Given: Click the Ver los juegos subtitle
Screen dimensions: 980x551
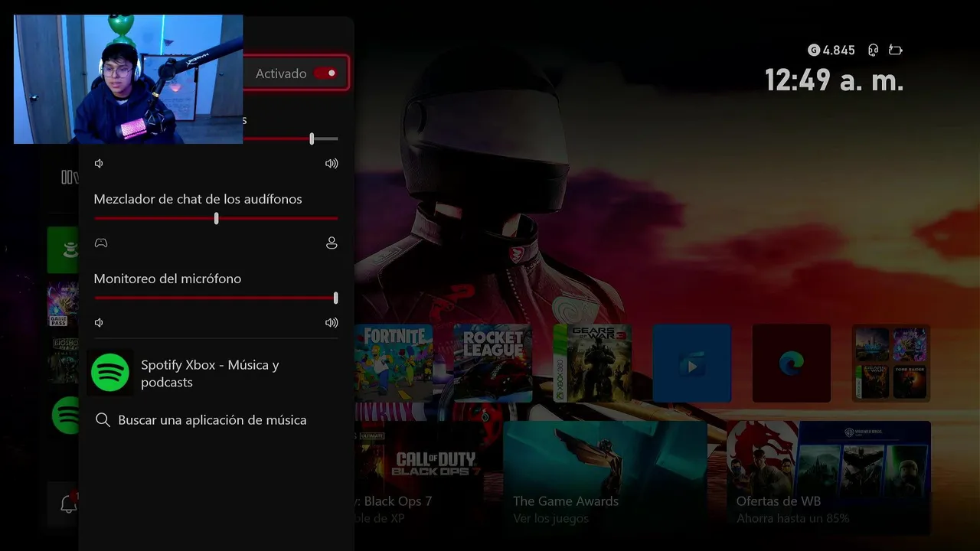Looking at the screenshot, I should (550, 518).
